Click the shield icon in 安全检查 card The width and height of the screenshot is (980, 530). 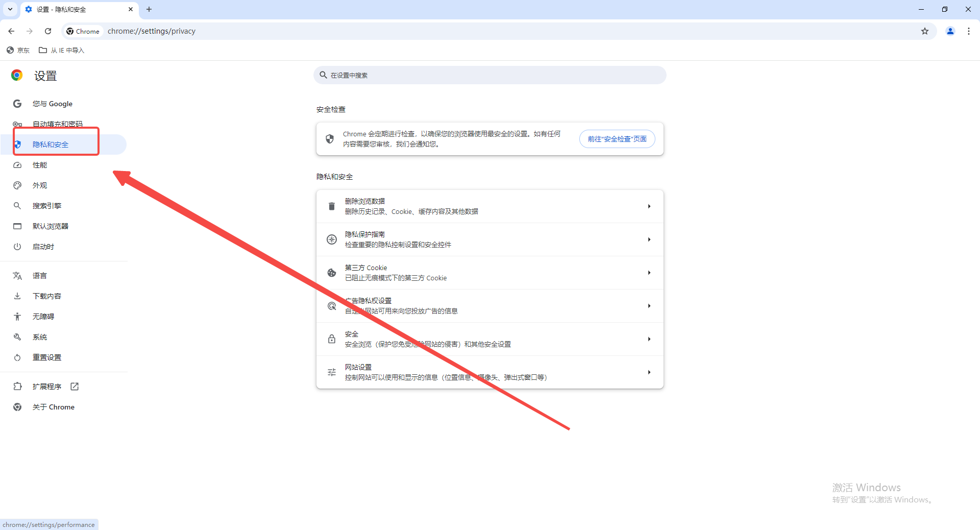330,139
